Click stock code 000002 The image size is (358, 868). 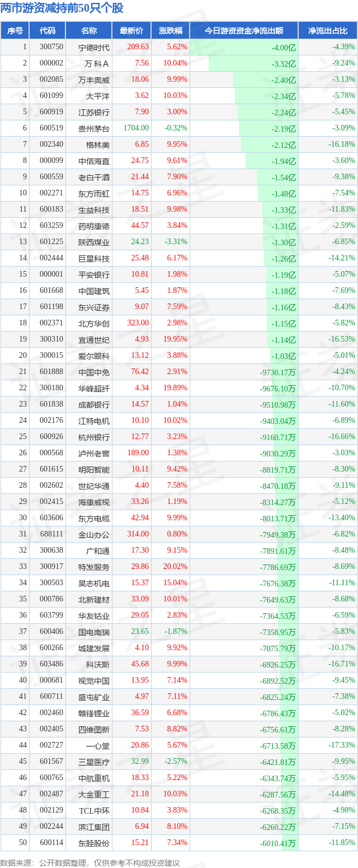[51, 63]
